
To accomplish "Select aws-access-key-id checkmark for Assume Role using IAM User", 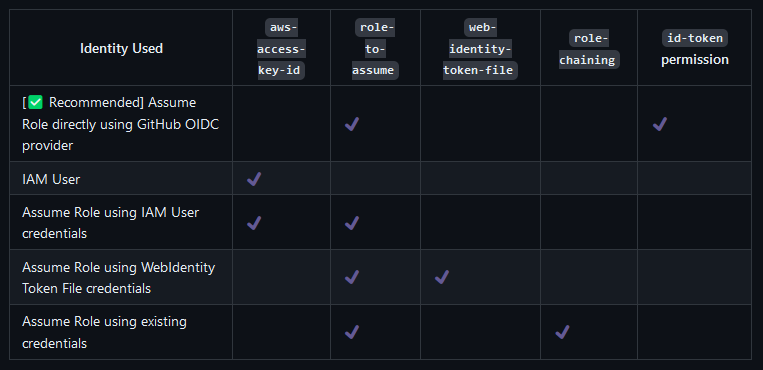I will tap(254, 223).
